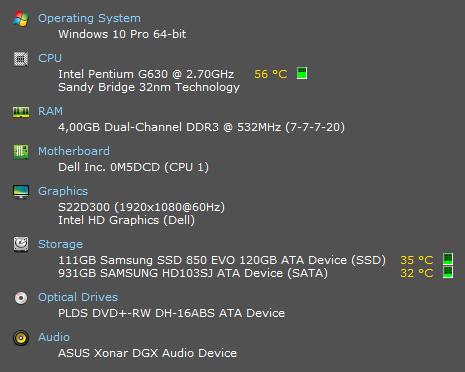Click the SSD 35 °C temperature indicator icon

[448, 259]
